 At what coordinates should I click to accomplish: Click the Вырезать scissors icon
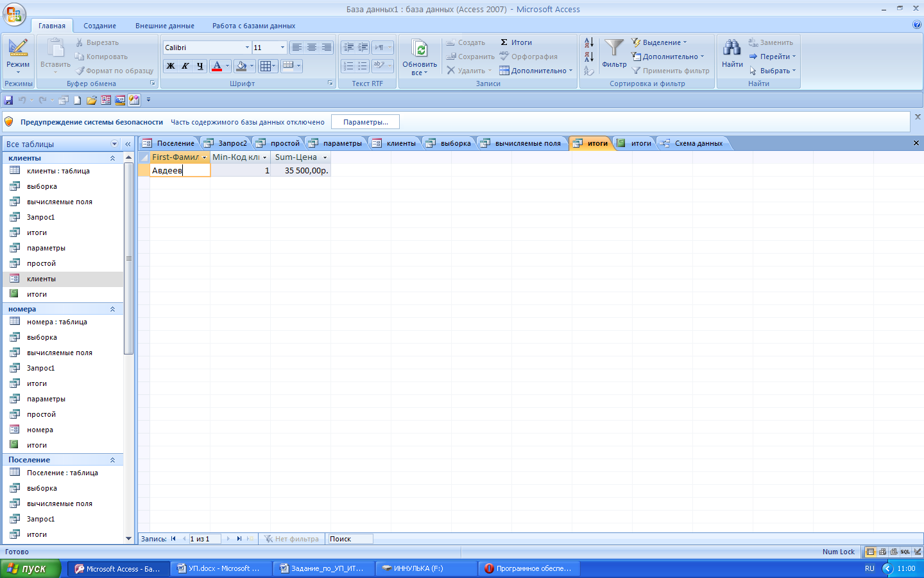(x=80, y=42)
